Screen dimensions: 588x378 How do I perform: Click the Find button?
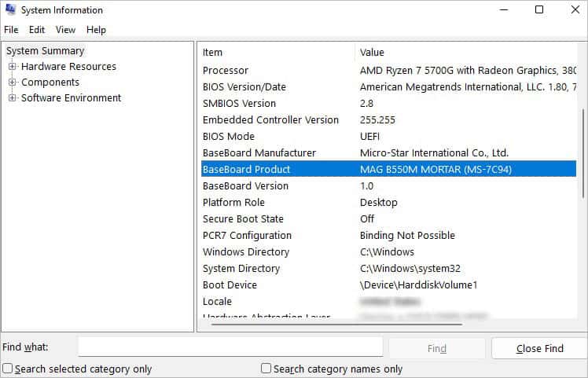pyautogui.click(x=437, y=348)
